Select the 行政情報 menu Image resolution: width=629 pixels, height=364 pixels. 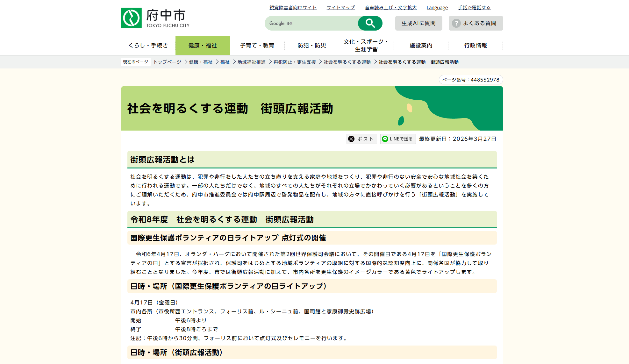coord(475,46)
